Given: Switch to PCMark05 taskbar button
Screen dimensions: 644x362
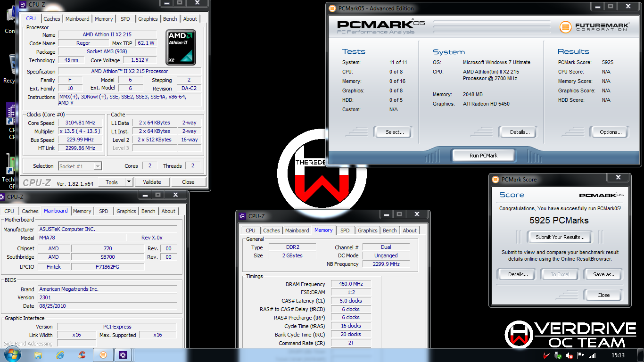Looking at the screenshot, I should [103, 355].
